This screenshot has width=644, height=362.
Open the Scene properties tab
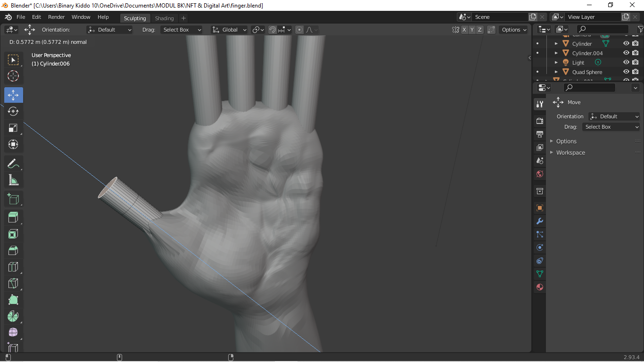(540, 161)
